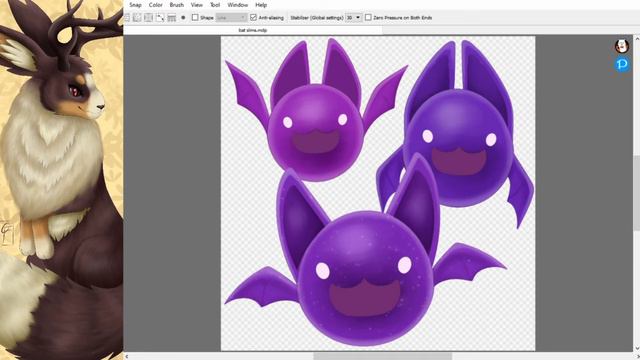This screenshot has width=640, height=360.
Task: Select the cross snap icon
Action: click(x=137, y=18)
